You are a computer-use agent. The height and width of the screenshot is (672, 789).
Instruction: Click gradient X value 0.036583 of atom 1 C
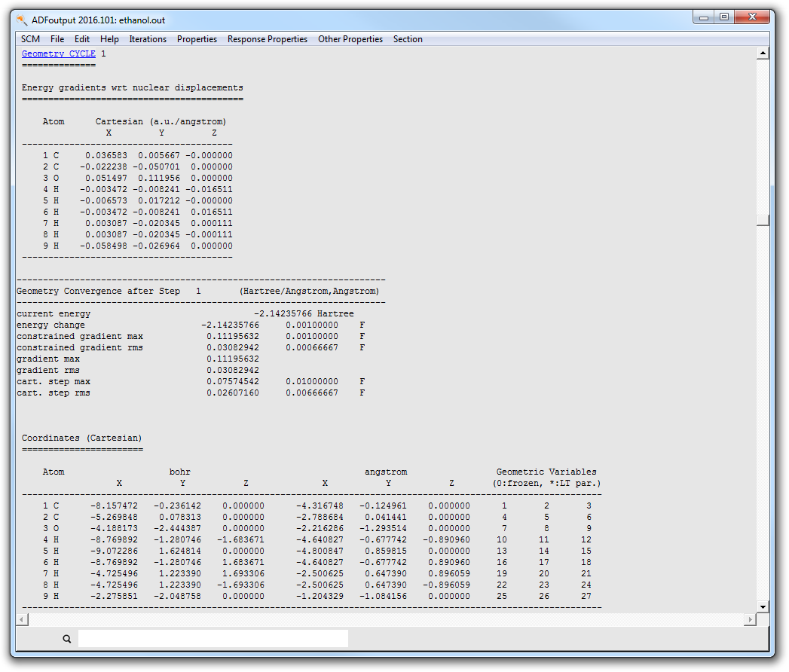[106, 155]
